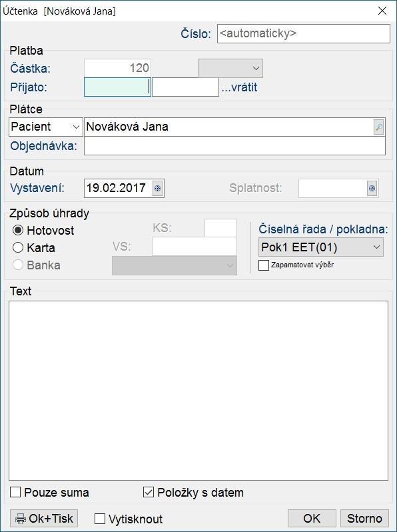
Task: Open currency dropdown next to Částka
Action: pyautogui.click(x=230, y=68)
